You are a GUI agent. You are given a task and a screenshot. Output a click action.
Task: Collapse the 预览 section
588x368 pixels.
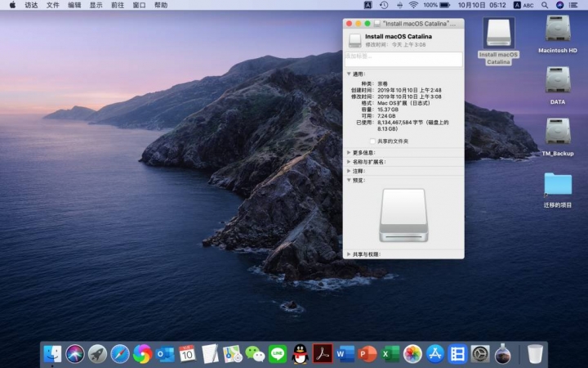tap(349, 180)
